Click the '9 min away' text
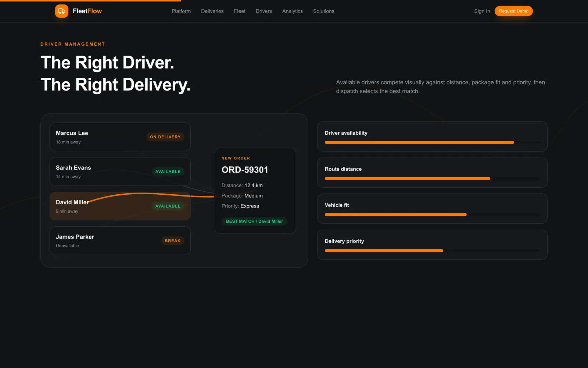 (x=67, y=211)
